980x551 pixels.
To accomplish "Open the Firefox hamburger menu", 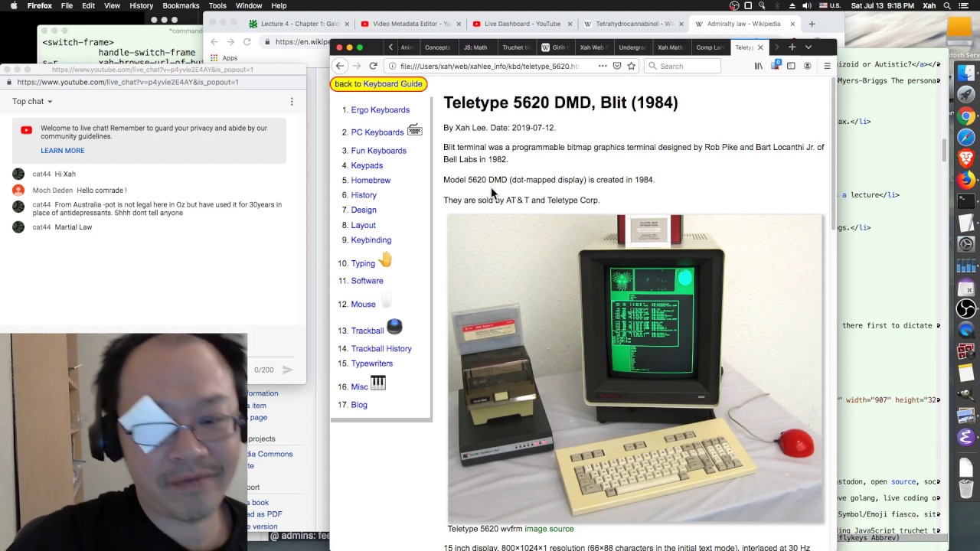I will point(827,66).
